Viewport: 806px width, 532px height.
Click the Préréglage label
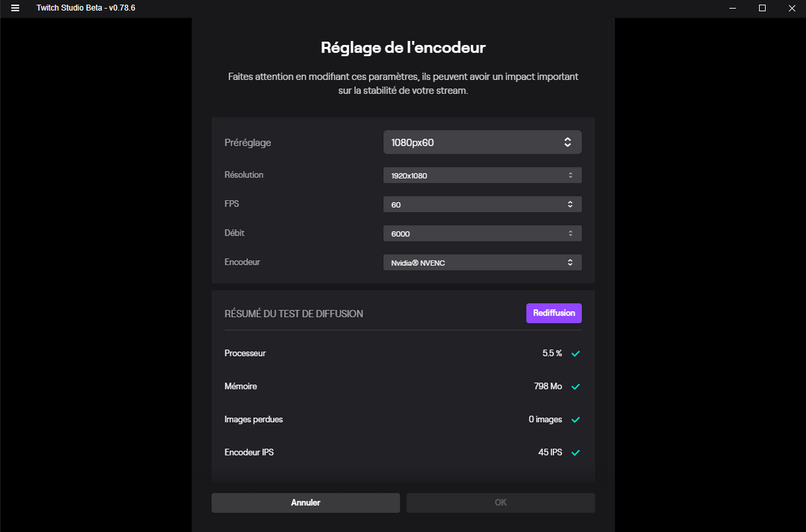(248, 142)
